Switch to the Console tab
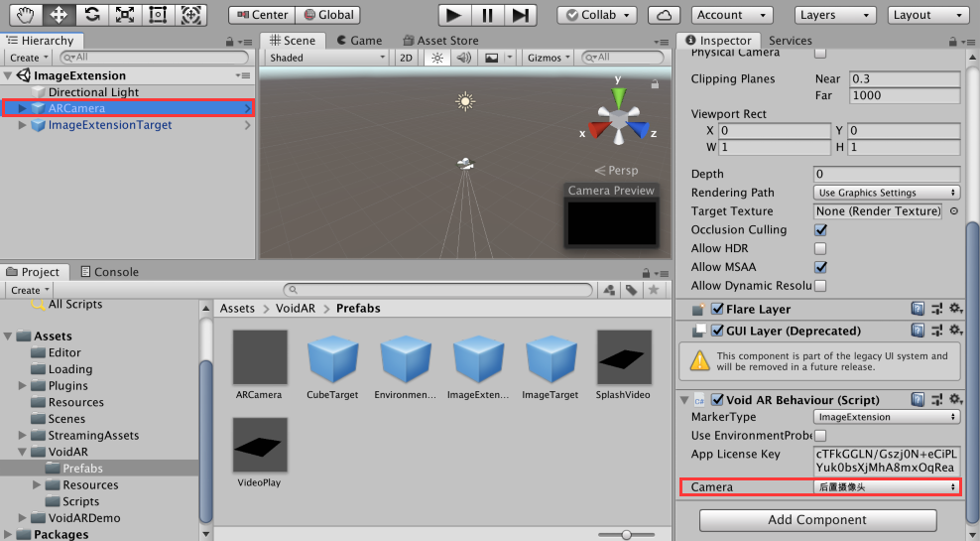Image resolution: width=980 pixels, height=541 pixels. click(x=109, y=272)
